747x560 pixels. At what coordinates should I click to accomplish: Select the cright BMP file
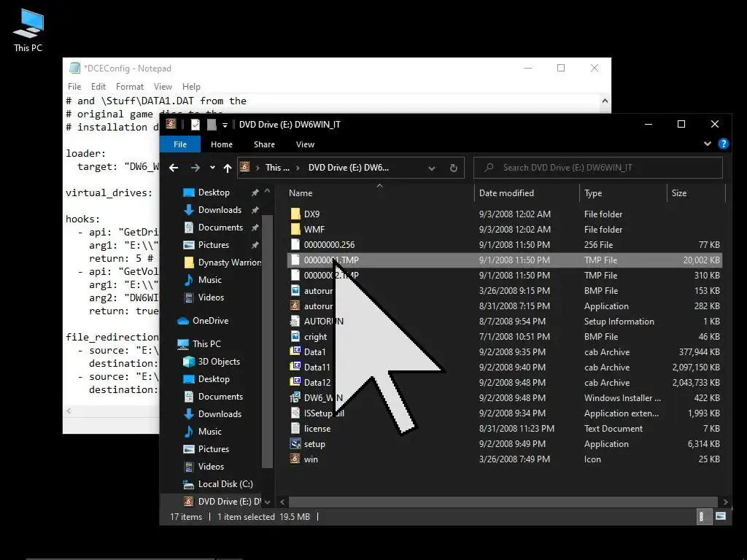pos(315,337)
